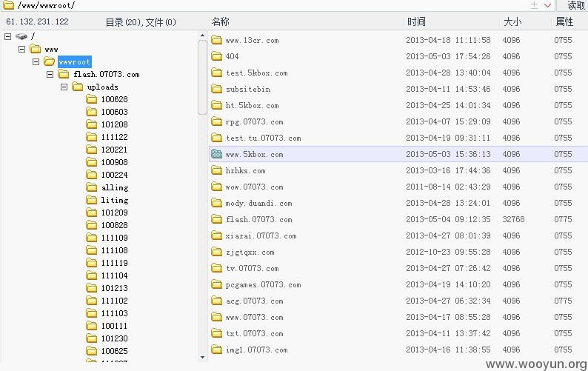Select 100828 folder in tree
Screen dimensions: 588x371
(114, 225)
